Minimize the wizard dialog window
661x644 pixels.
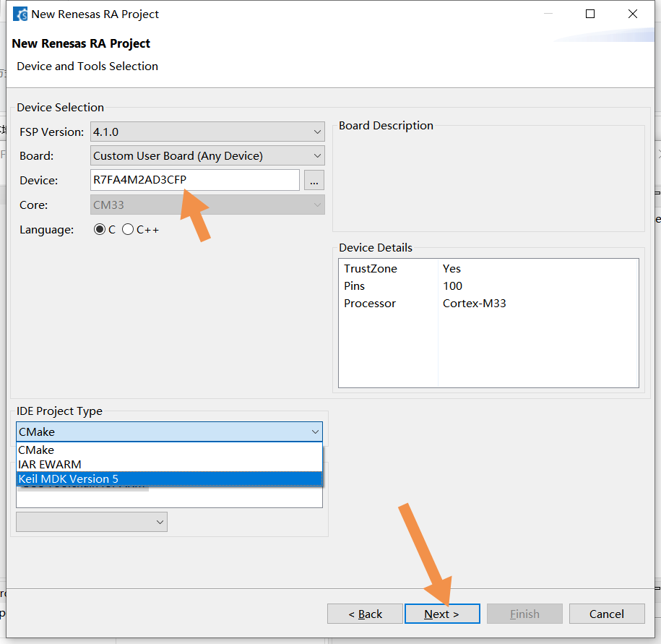(x=548, y=14)
